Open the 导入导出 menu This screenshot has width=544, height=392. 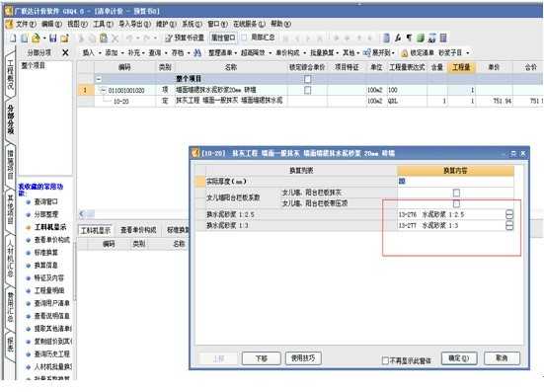134,24
